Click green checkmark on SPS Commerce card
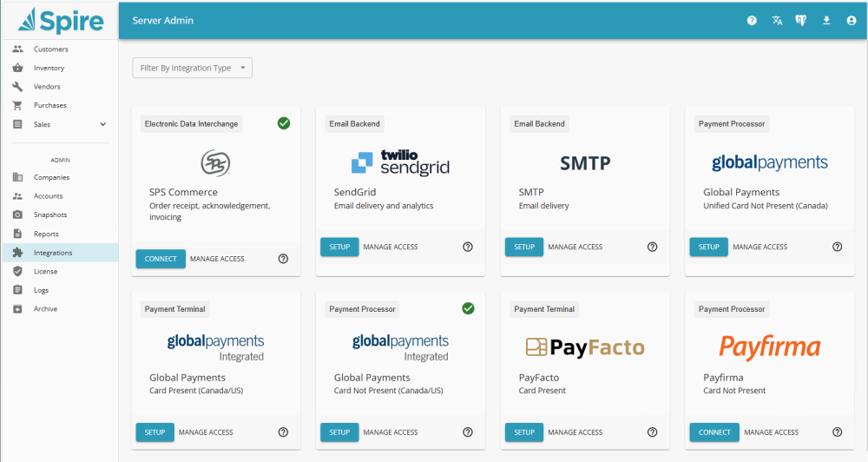The width and height of the screenshot is (868, 462). pos(284,123)
